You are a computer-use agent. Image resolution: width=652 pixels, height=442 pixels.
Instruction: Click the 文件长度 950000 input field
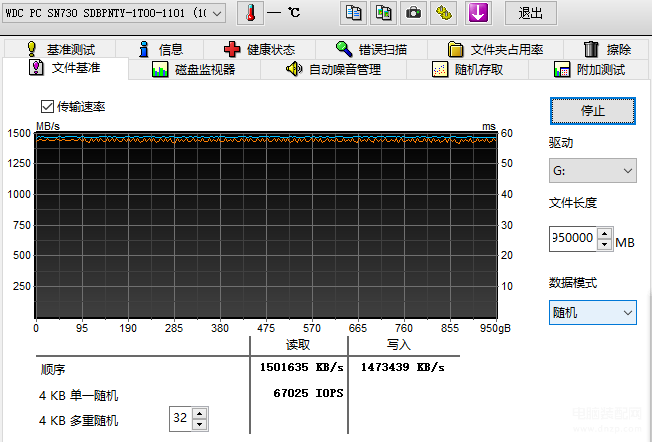573,239
